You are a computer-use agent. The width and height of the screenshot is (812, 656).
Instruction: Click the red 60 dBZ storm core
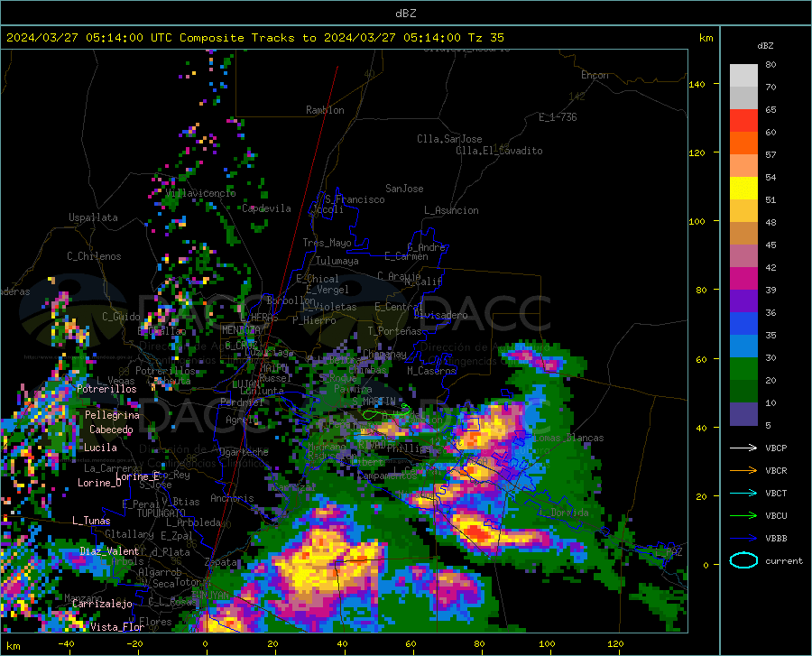point(477,532)
